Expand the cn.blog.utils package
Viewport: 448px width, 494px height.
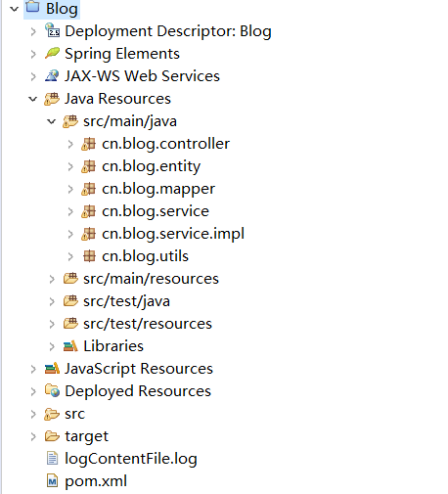click(70, 256)
